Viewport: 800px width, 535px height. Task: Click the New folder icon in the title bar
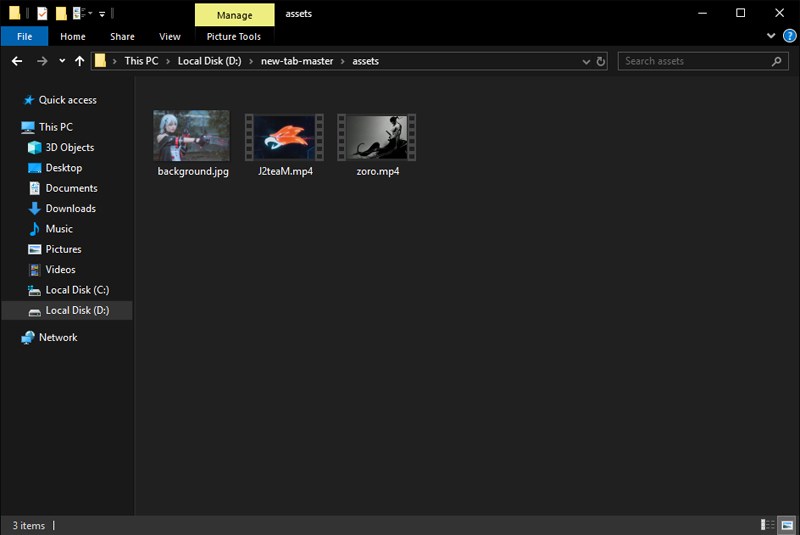click(61, 13)
